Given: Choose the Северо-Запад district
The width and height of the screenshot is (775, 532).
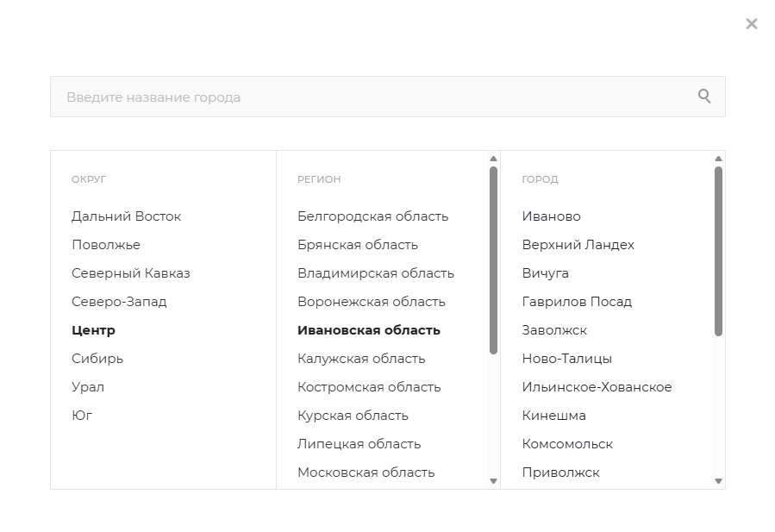Looking at the screenshot, I should (119, 302).
